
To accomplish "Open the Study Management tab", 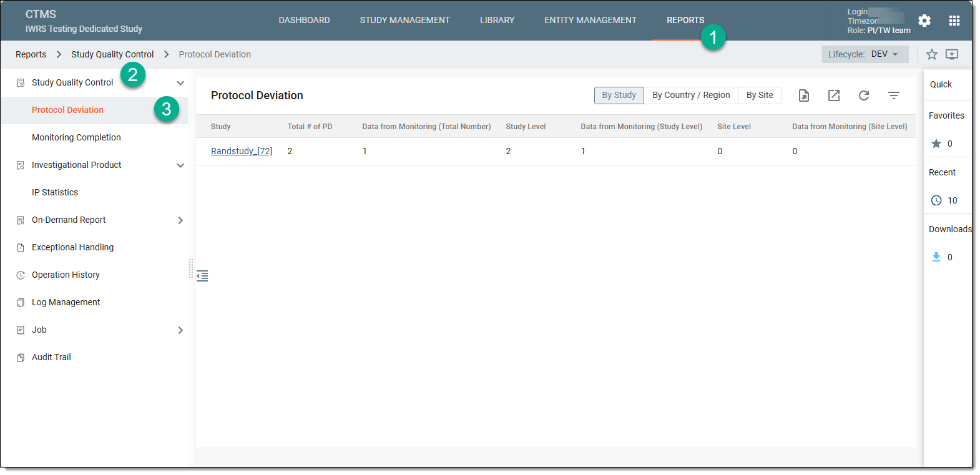I will click(405, 20).
